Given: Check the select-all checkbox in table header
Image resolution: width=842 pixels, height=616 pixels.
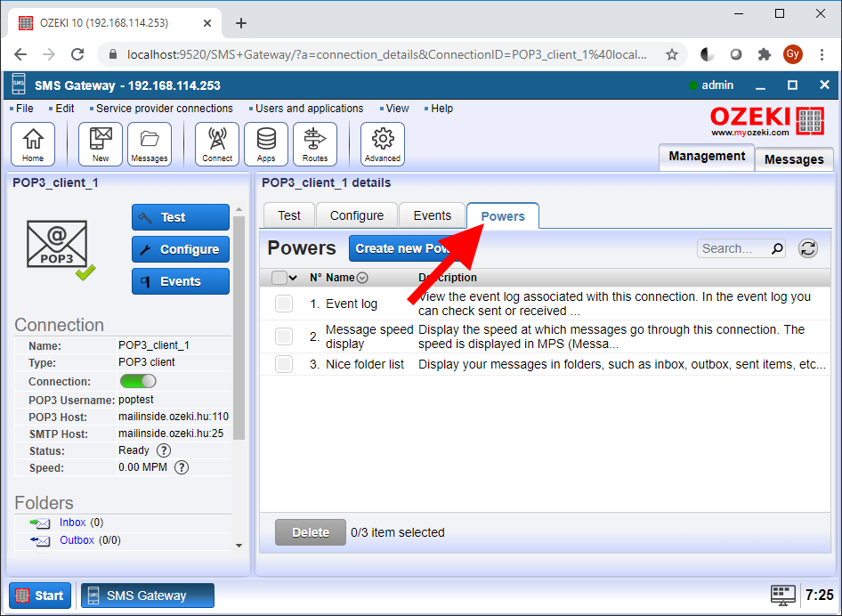Looking at the screenshot, I should pos(279,278).
